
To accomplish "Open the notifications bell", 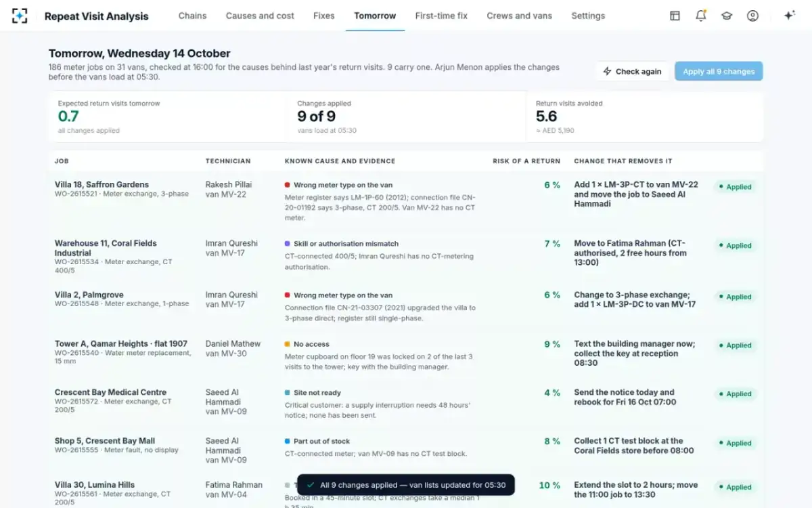I will (700, 16).
